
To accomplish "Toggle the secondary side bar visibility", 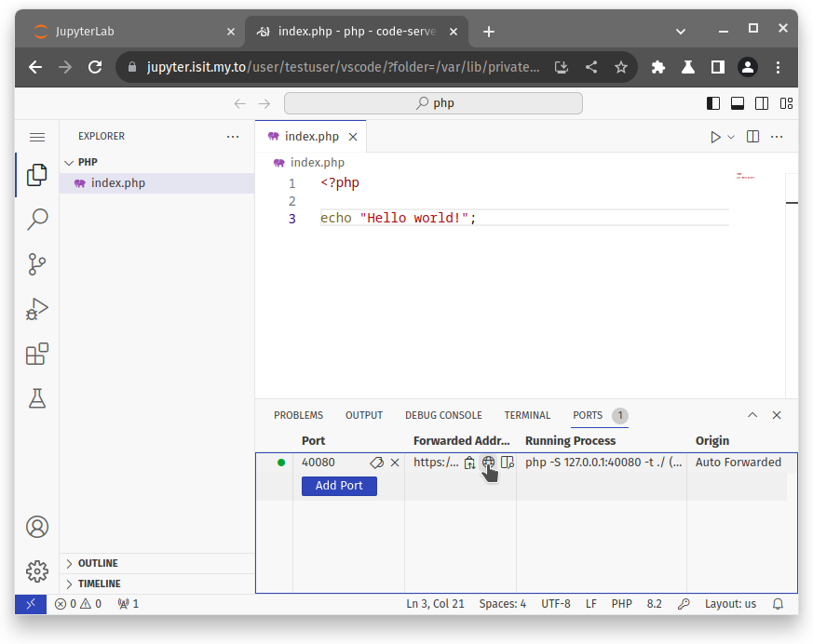I will [762, 103].
